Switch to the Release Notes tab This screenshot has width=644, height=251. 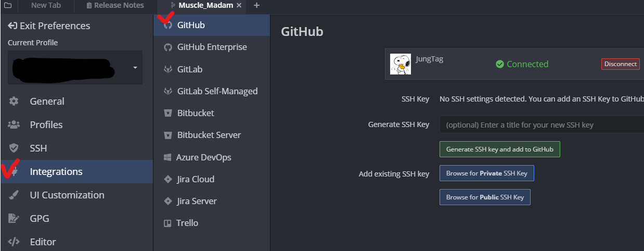point(114,6)
